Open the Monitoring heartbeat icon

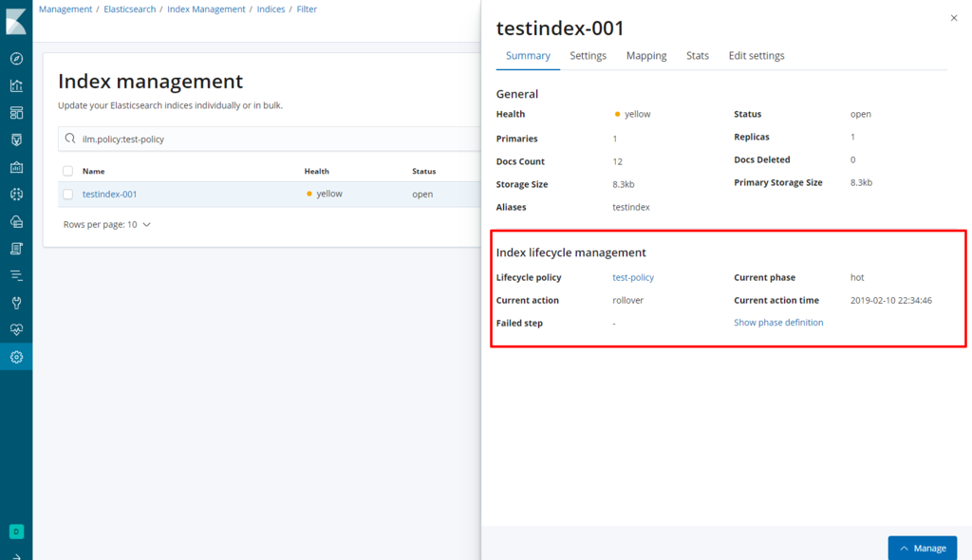pos(17,329)
